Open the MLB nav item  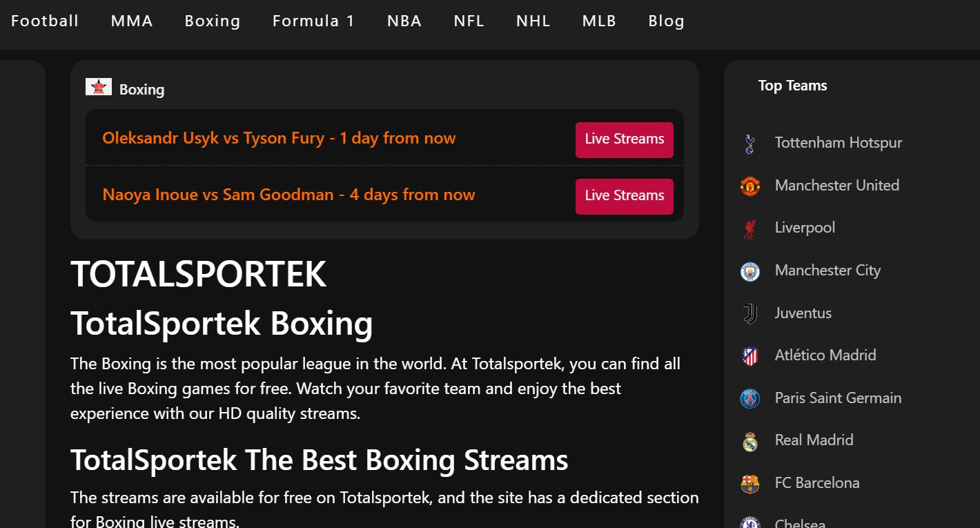tap(599, 21)
